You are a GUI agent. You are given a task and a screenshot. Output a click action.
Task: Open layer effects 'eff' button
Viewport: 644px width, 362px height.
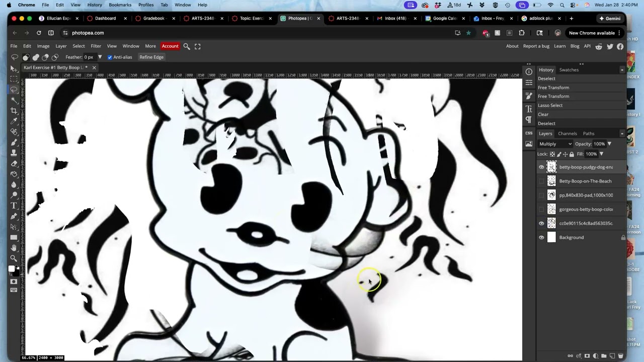579,356
